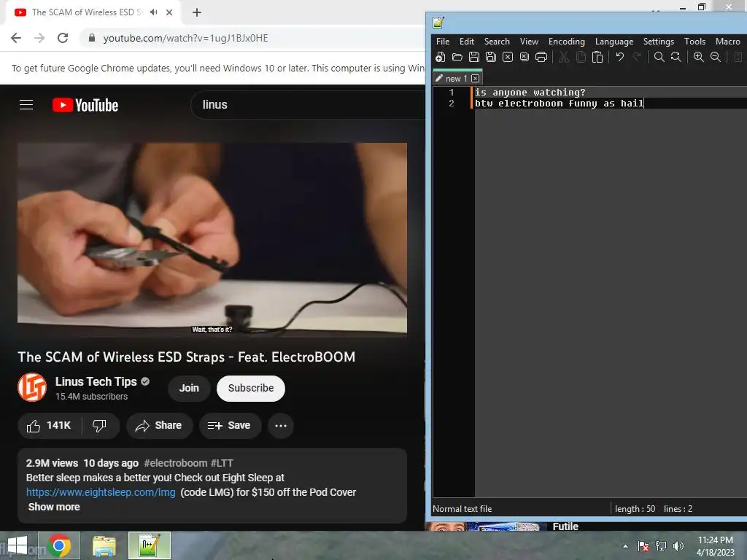747x560 pixels.
Task: Print the document from Notepad++ toolbar
Action: (541, 57)
